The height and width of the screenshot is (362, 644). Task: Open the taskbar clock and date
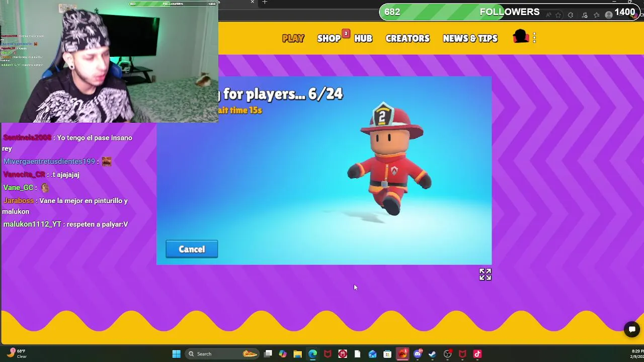point(636,353)
